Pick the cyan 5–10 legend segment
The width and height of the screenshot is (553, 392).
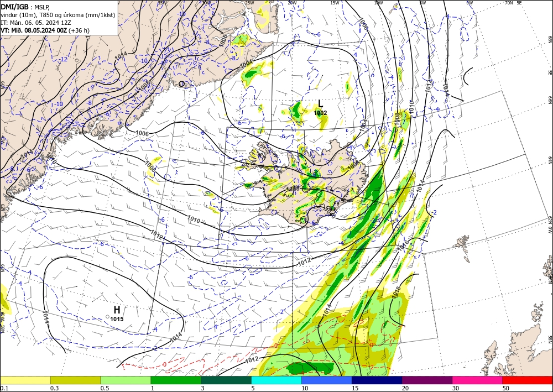tap(276, 380)
